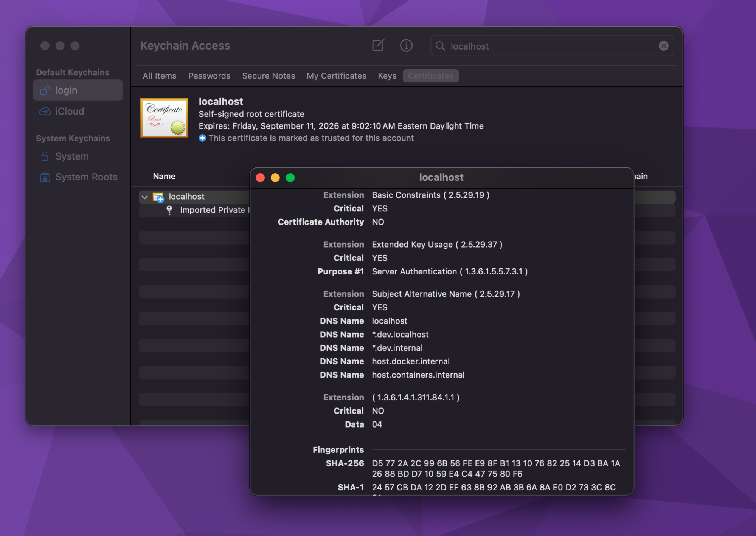
Task: Click the blue trusted plus badge icon
Action: (202, 138)
